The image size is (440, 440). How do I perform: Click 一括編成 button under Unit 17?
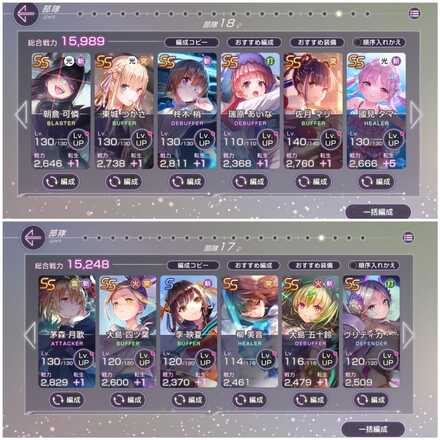coord(373,429)
